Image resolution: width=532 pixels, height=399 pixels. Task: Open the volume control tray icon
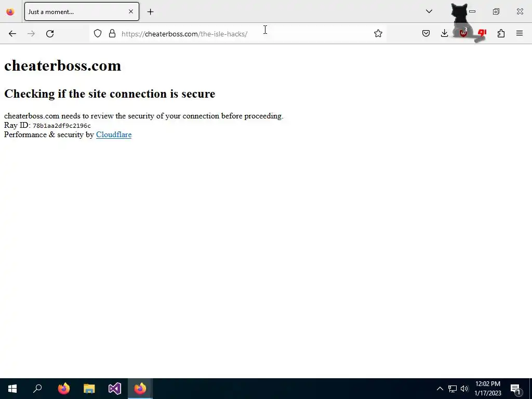point(464,389)
